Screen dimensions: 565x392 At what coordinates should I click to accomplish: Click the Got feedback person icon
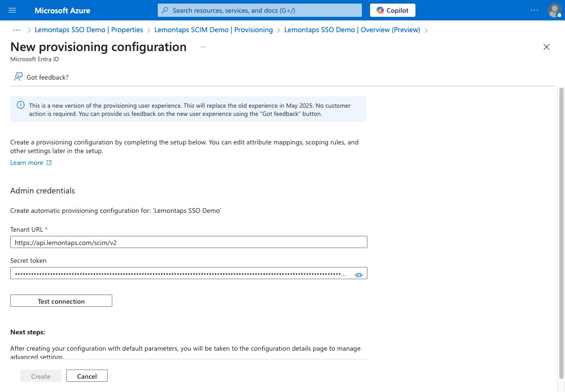click(18, 77)
